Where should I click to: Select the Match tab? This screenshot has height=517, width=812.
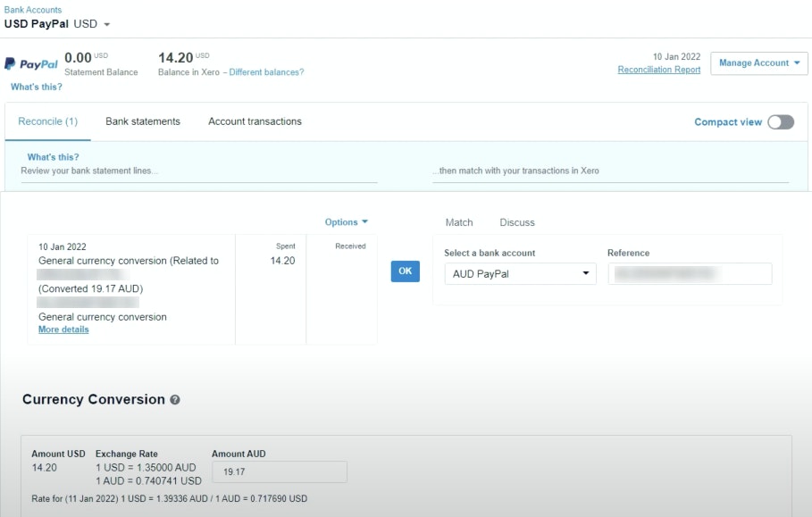[459, 222]
